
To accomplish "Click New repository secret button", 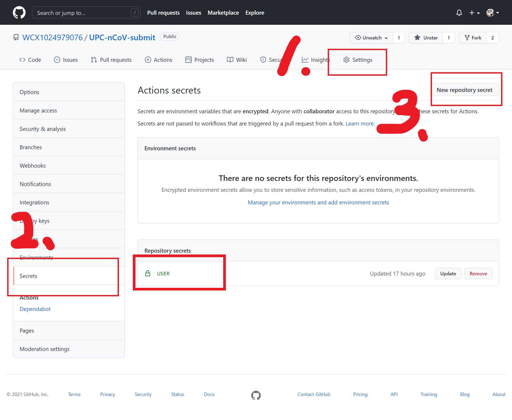I will point(464,90).
